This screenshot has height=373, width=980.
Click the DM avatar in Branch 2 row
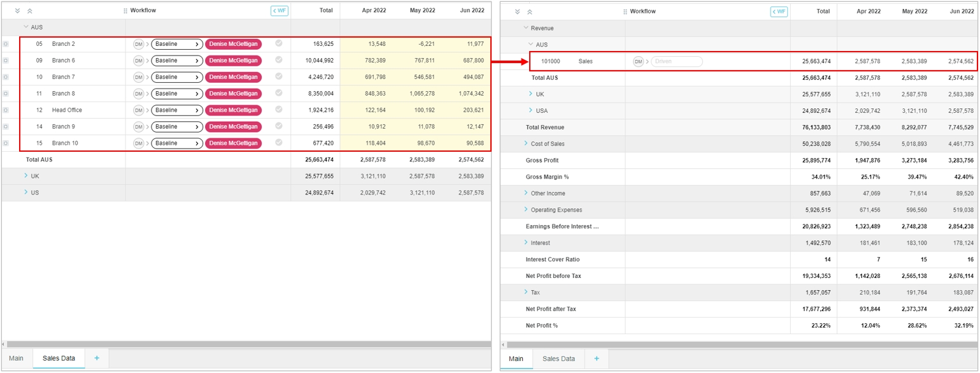click(138, 44)
